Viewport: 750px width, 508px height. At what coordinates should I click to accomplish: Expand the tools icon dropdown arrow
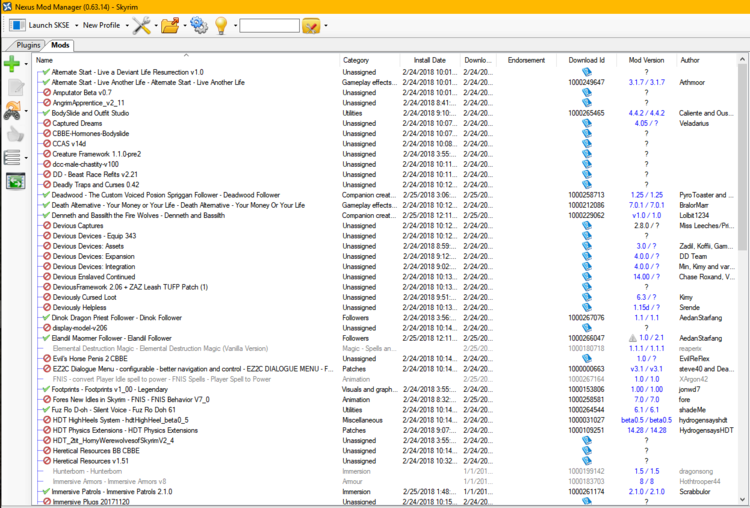coord(156,25)
